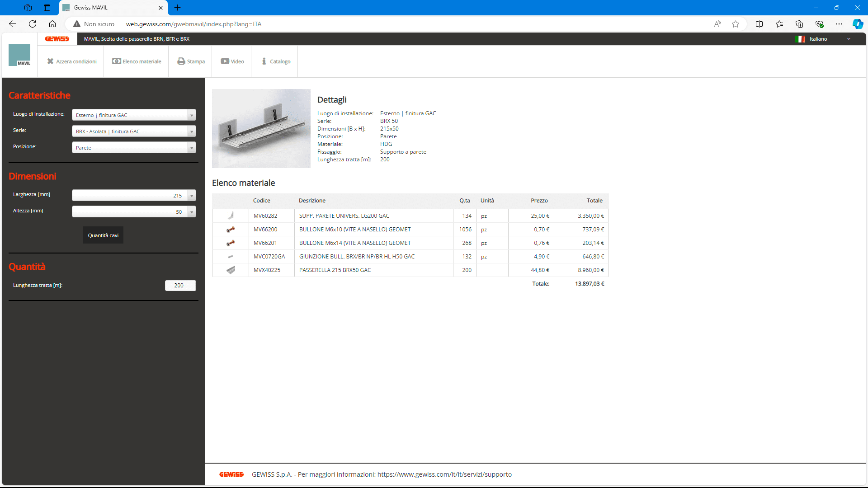
Task: Open the Catalogo toolbar item
Action: [x=276, y=61]
